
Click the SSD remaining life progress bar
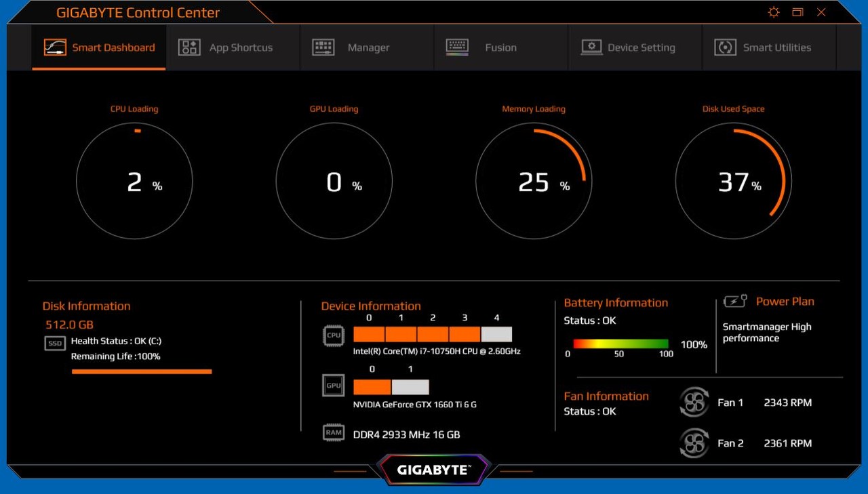coord(142,371)
